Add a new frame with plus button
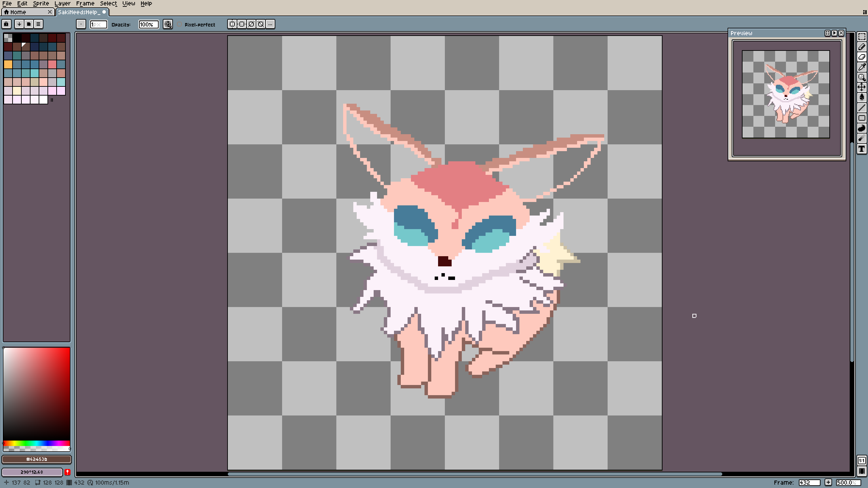This screenshot has width=868, height=488. coord(828,482)
